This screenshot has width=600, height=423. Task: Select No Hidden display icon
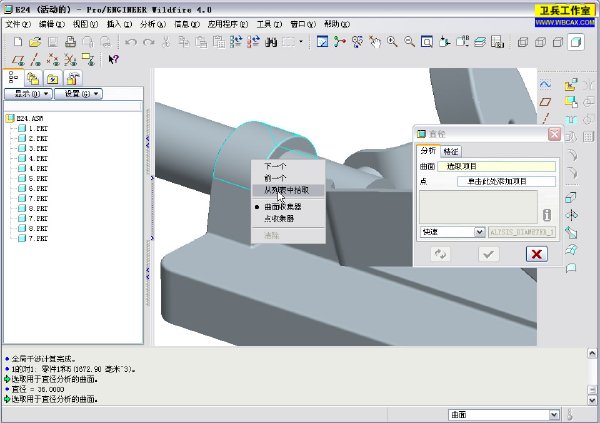[x=558, y=42]
